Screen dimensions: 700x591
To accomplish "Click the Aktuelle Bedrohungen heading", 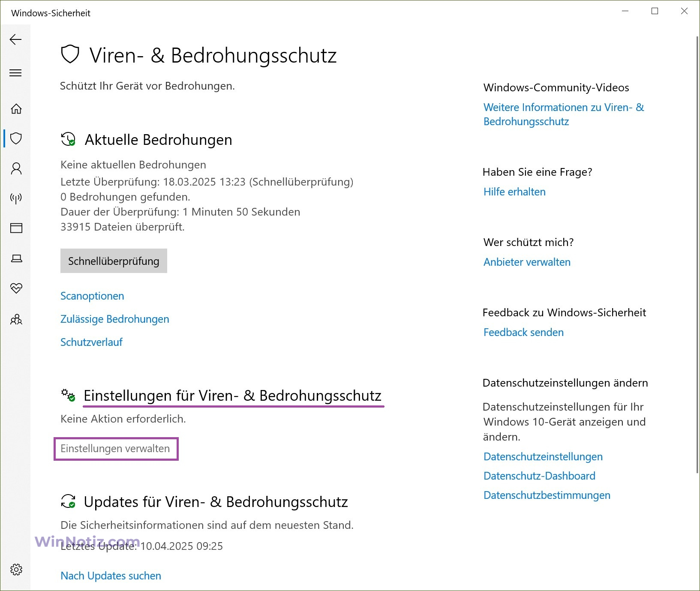I will (x=158, y=140).
